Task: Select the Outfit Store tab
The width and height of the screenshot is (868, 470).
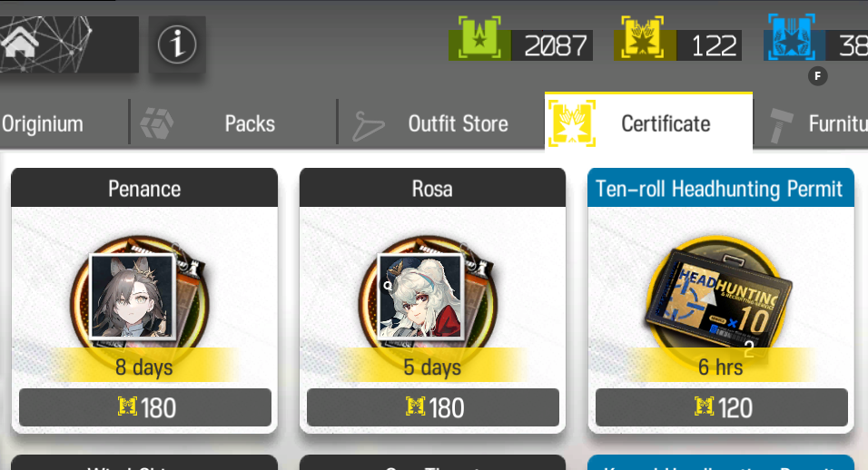Action: coord(458,124)
